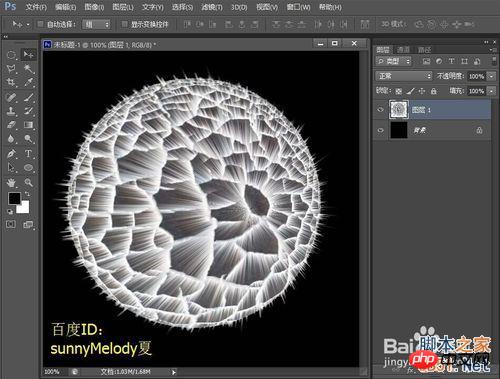Enable the 显示变换控件 checkbox

[x=124, y=24]
